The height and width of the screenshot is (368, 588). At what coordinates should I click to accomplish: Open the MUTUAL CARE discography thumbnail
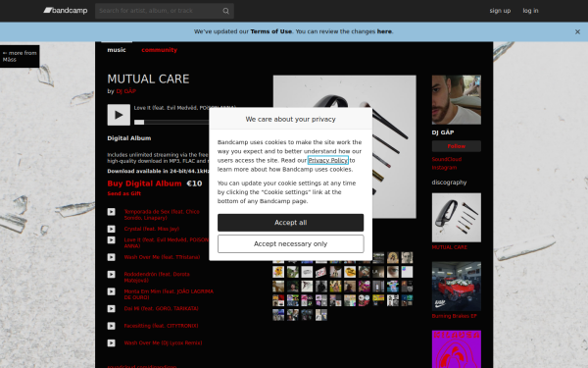pos(457,218)
